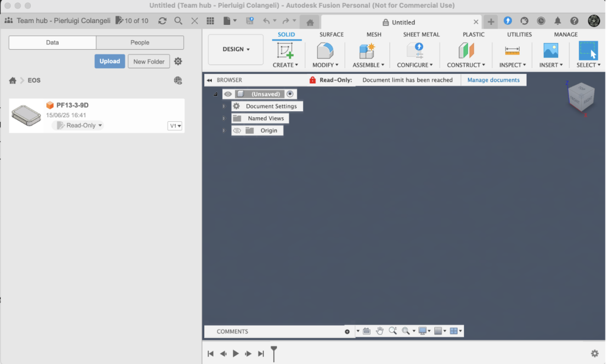This screenshot has width=606, height=364.
Task: Open the user profile avatar
Action: (594, 21)
